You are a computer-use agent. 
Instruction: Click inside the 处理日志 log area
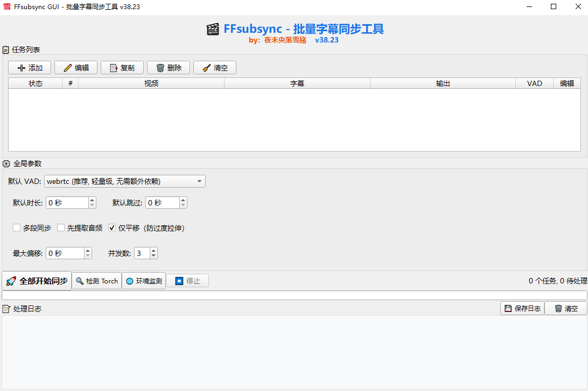[295, 352]
